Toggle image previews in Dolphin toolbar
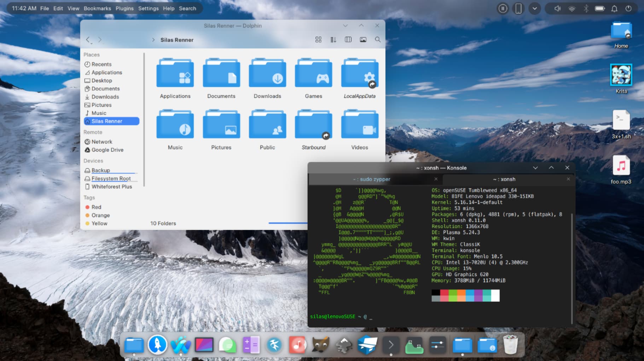This screenshot has width=644, height=361. (x=363, y=40)
